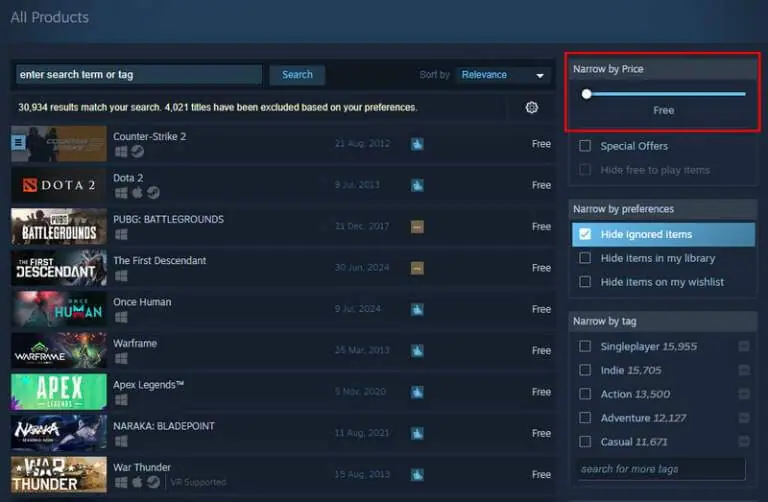Click the positive review icon for Once Human

pos(417,309)
